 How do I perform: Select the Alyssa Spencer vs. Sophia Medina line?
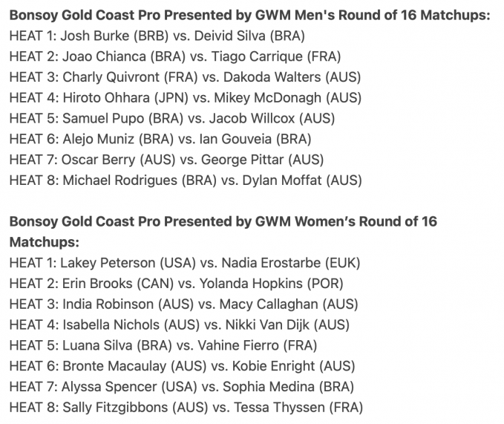tap(182, 387)
